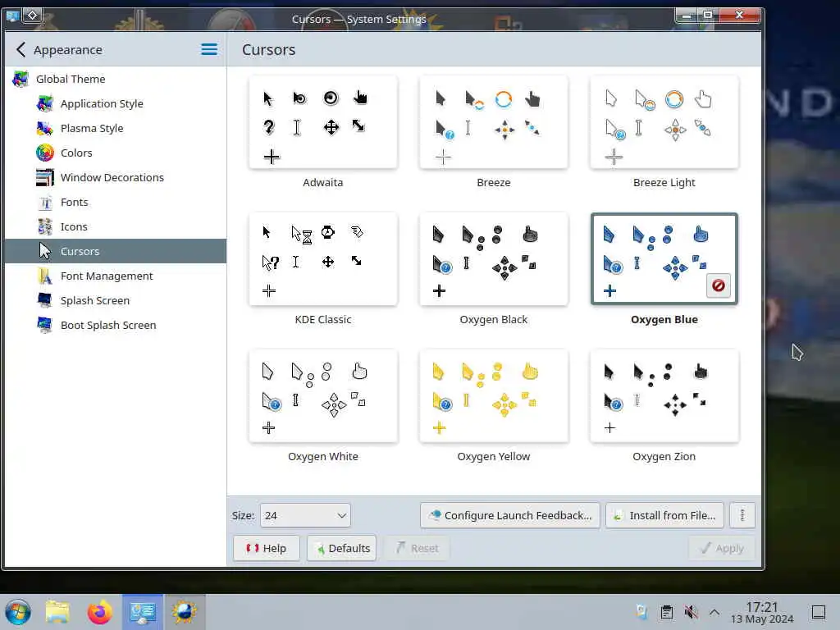
Task: Click the Global Theme icon
Action: tap(21, 79)
